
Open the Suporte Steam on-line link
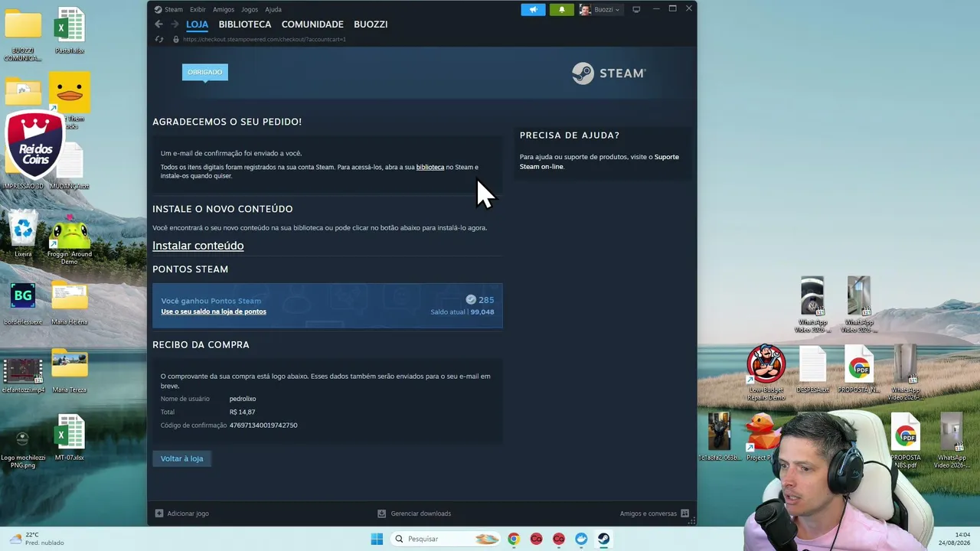pyautogui.click(x=599, y=161)
